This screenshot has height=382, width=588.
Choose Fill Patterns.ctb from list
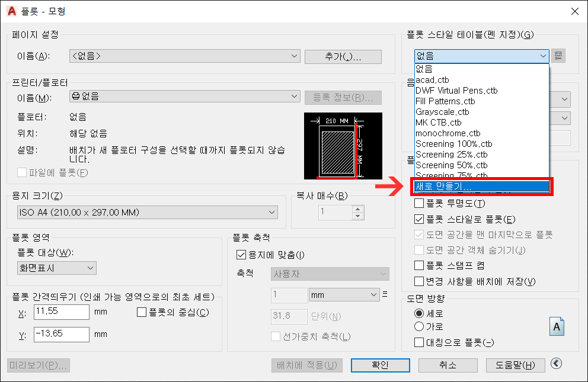coord(481,101)
